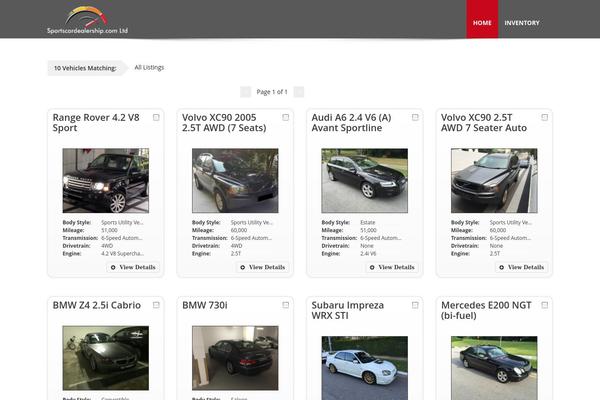View the Range Rover photo thumbnail

click(x=106, y=181)
